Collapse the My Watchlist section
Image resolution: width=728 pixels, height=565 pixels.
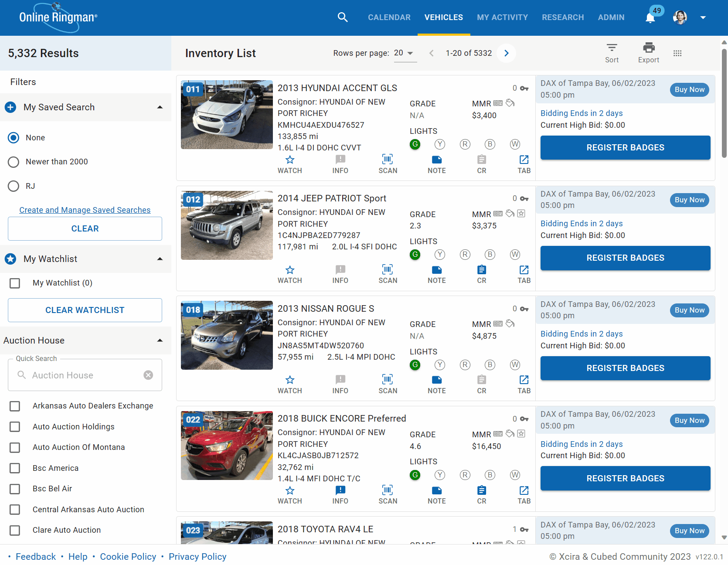(160, 259)
